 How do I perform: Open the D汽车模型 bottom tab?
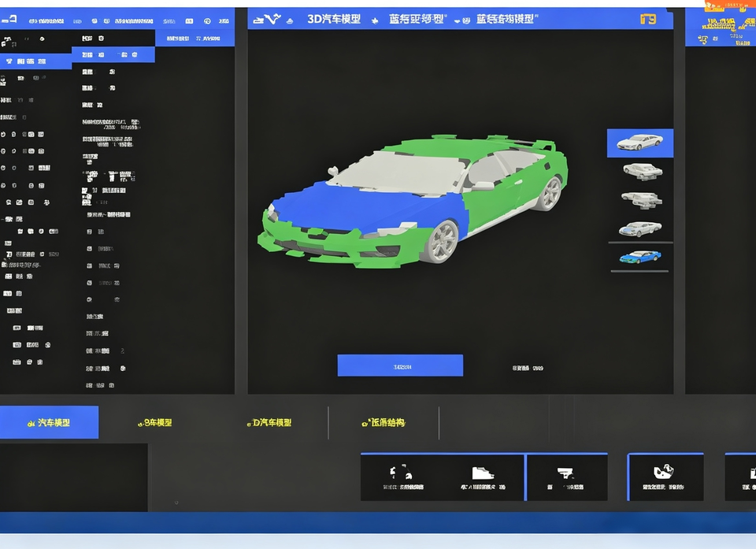point(269,423)
